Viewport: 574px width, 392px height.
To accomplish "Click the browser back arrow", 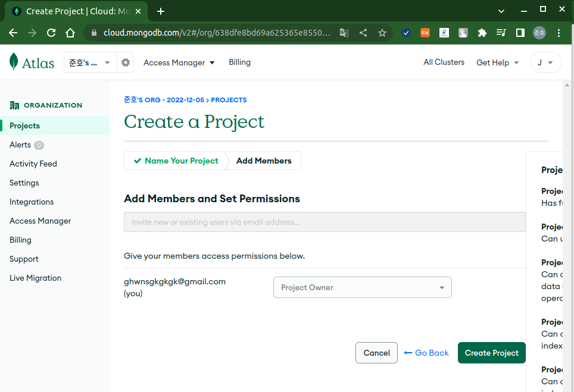I will [13, 33].
